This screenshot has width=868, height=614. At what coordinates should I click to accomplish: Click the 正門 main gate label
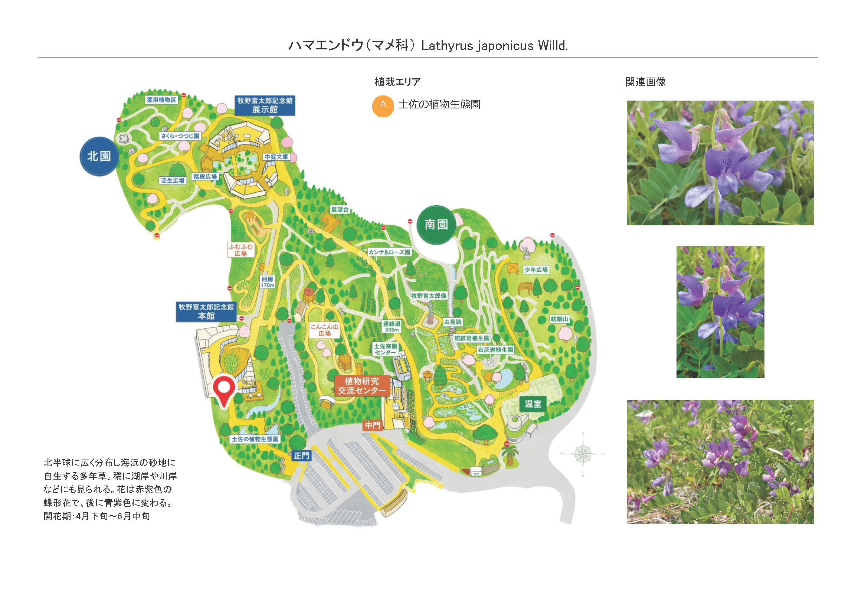coord(301,455)
